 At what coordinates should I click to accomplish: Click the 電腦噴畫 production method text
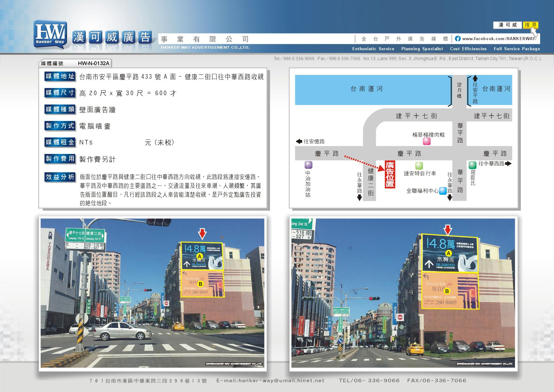tap(95, 126)
